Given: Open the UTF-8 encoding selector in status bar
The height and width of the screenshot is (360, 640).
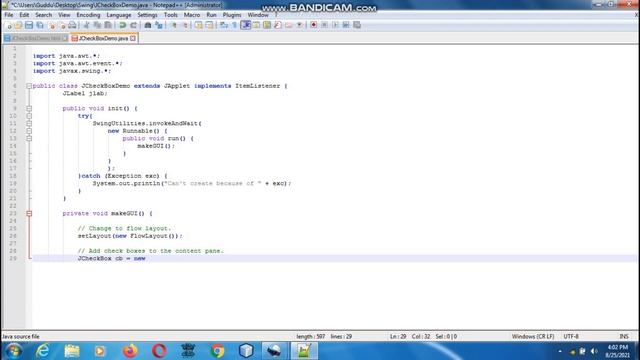Looking at the screenshot, I should (571, 337).
